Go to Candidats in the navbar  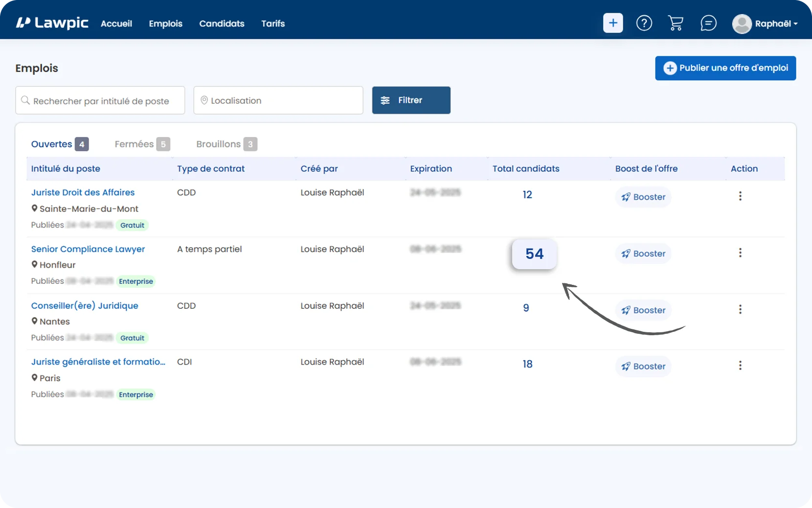click(222, 23)
